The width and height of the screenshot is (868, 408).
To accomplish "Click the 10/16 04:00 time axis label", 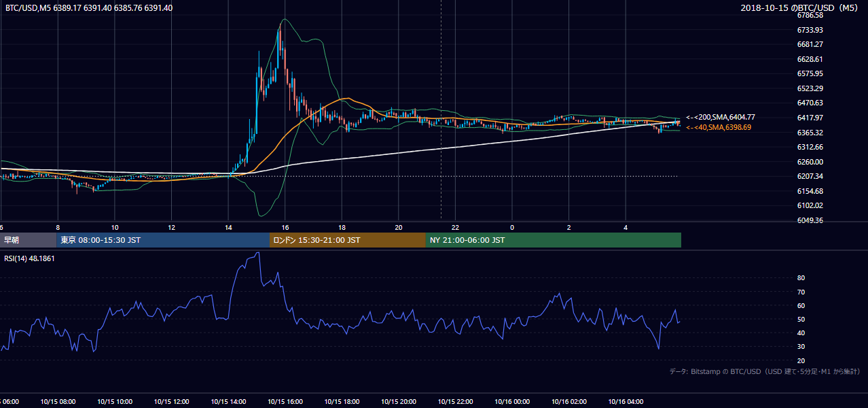I will coord(626,402).
